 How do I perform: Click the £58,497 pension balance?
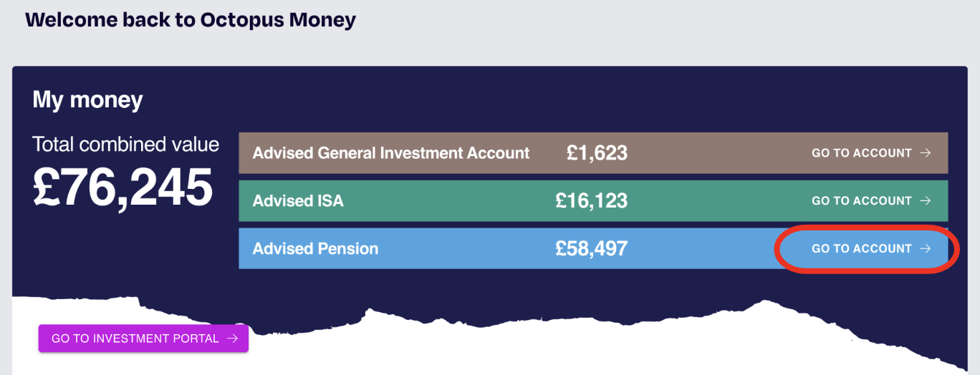click(x=591, y=249)
